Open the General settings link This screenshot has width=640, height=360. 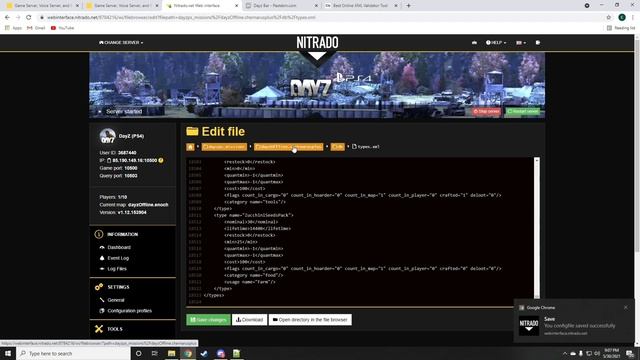[x=116, y=300]
